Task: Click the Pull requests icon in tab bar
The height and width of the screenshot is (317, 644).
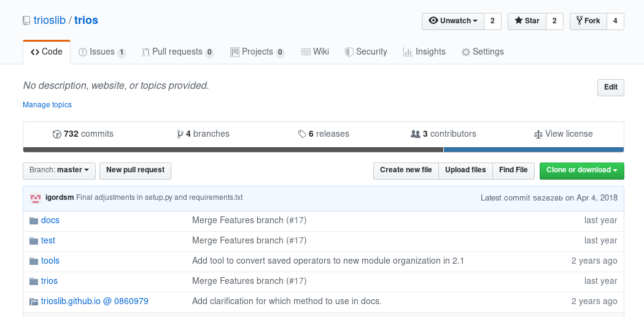Action: [x=145, y=52]
